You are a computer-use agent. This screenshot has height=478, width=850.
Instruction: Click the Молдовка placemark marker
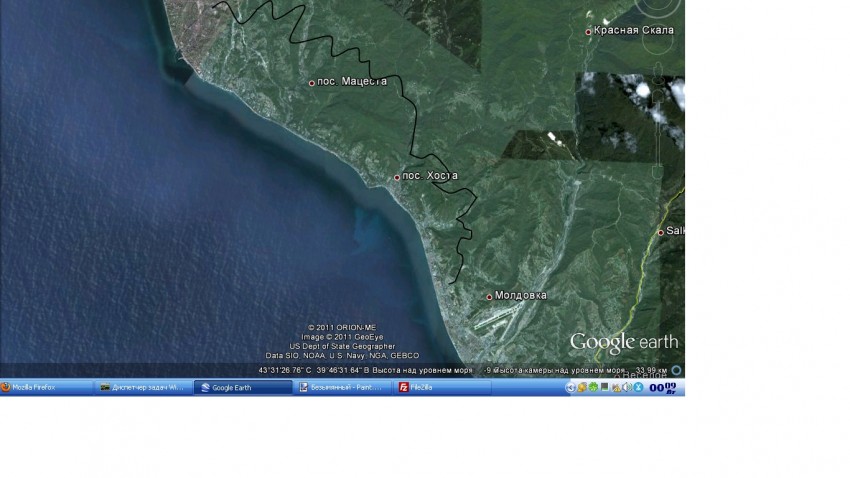coord(489,297)
